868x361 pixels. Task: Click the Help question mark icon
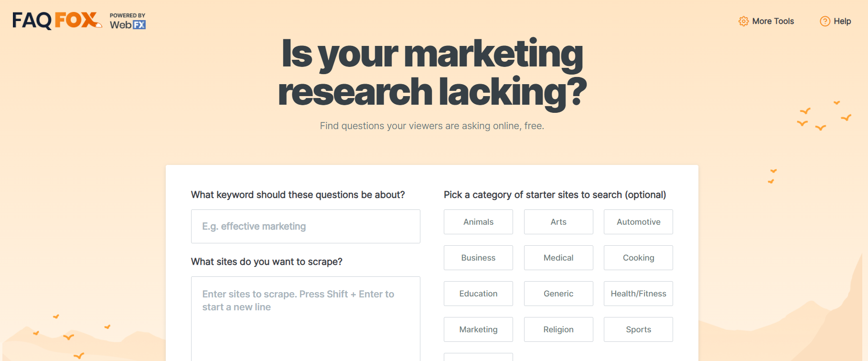point(825,21)
